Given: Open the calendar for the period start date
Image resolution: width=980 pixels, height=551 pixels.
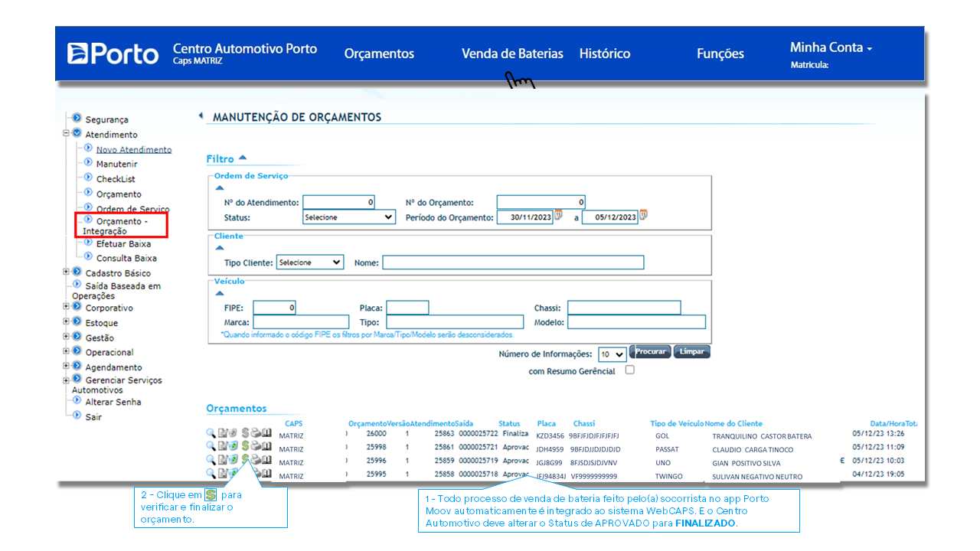Looking at the screenshot, I should pos(558,215).
